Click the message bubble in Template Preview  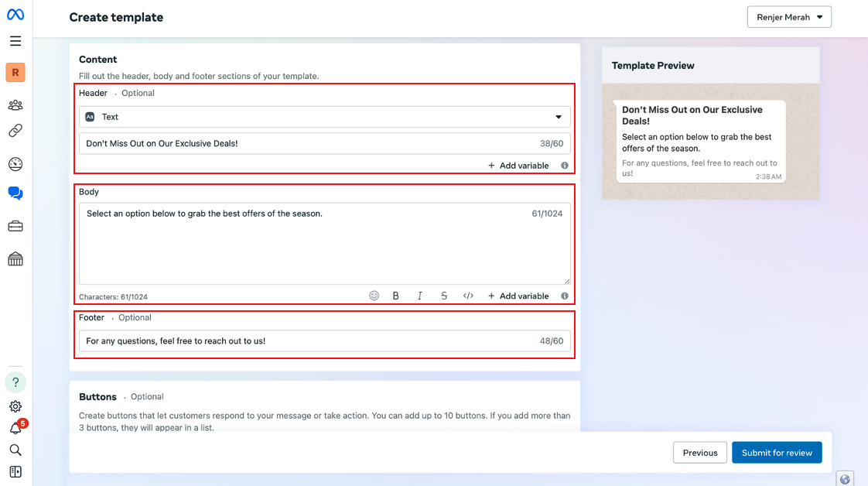point(700,141)
